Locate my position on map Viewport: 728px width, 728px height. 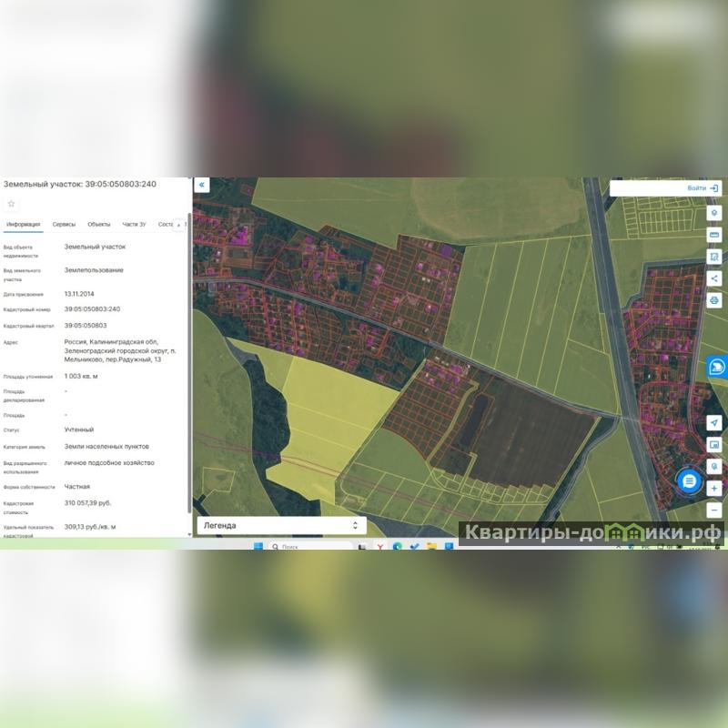[x=714, y=423]
